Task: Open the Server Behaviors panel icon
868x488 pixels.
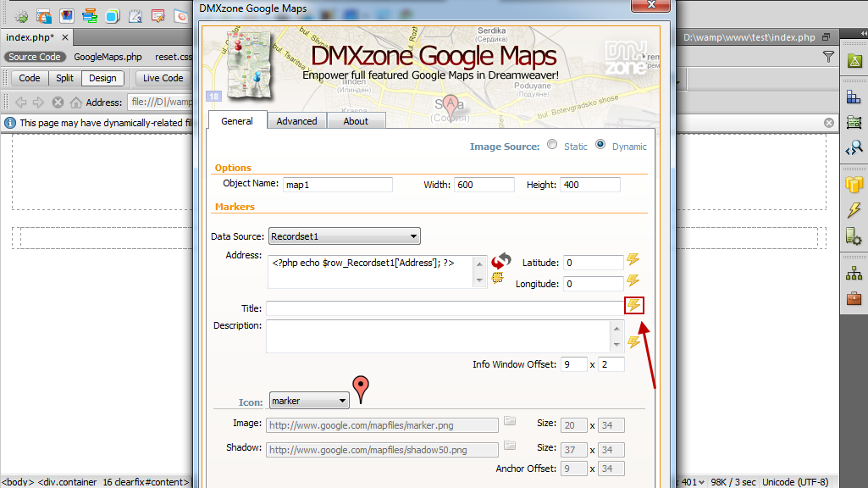Action: (x=854, y=236)
